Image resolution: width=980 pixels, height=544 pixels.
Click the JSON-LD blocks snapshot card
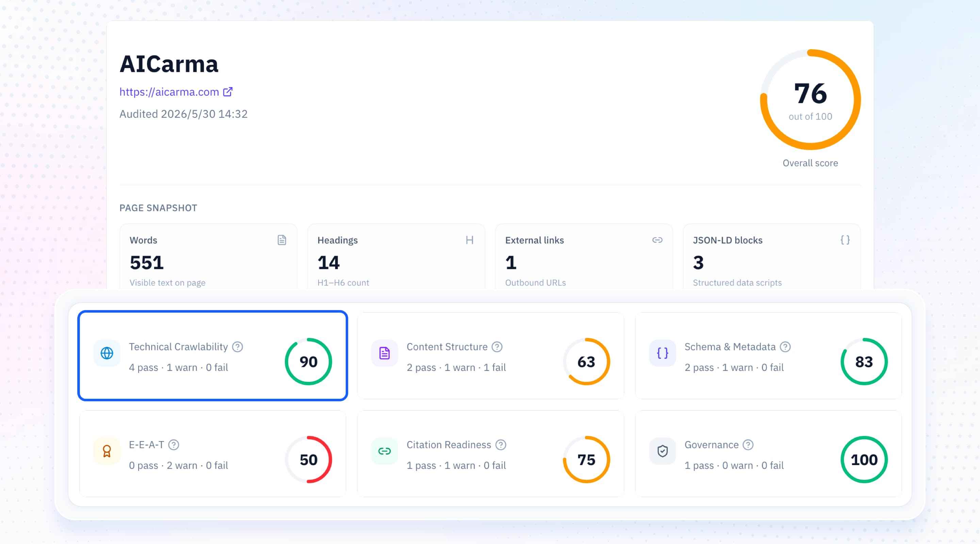click(x=771, y=257)
